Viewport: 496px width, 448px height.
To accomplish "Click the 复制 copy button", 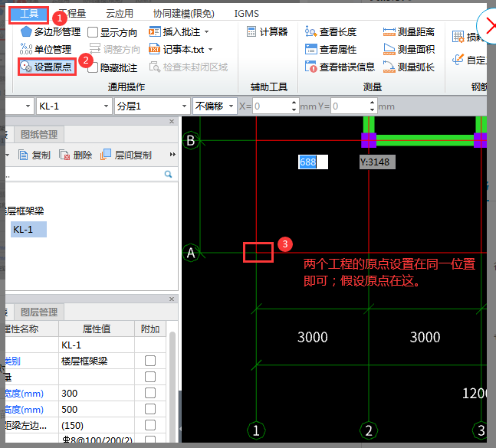I will coord(34,155).
